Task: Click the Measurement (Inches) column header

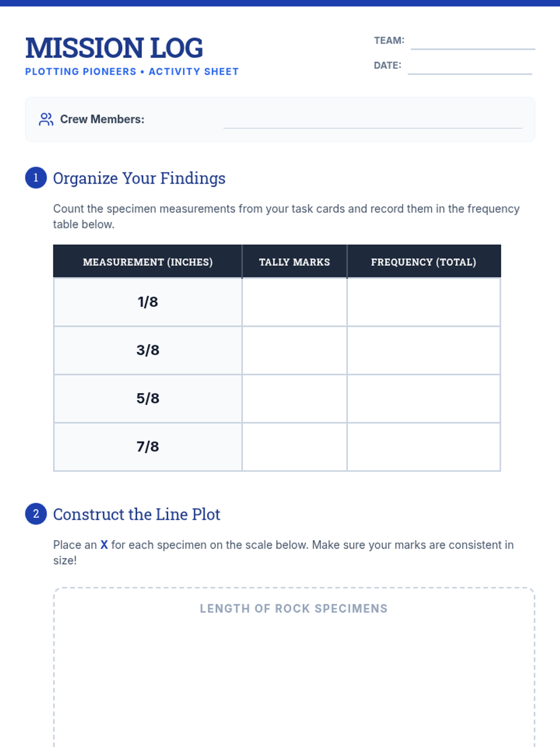Action: click(x=147, y=262)
